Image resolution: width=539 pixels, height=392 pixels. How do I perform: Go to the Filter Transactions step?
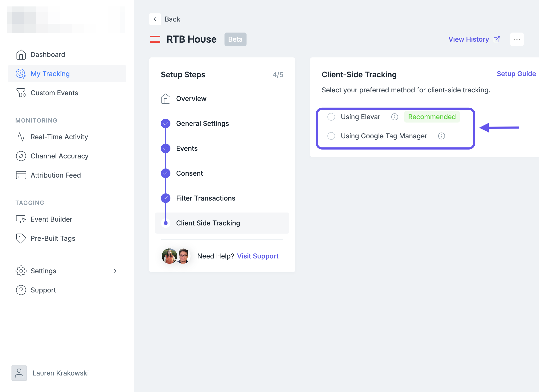[x=222, y=198]
